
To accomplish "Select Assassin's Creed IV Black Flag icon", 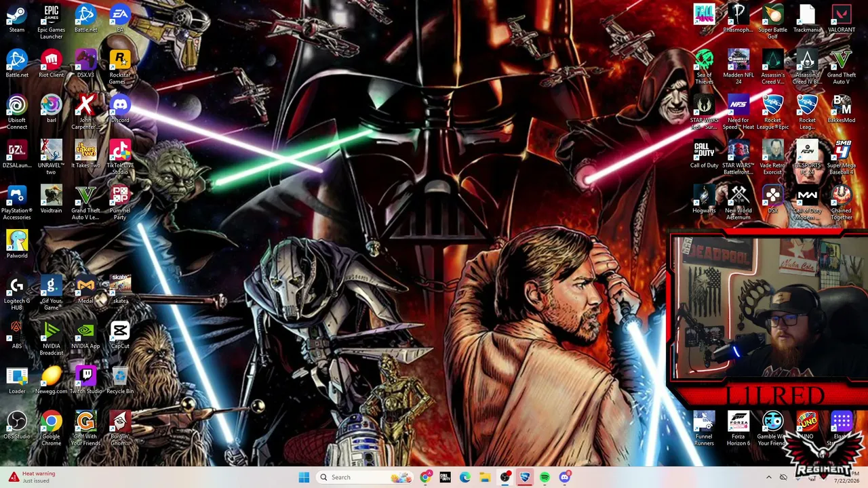I will (807, 67).
